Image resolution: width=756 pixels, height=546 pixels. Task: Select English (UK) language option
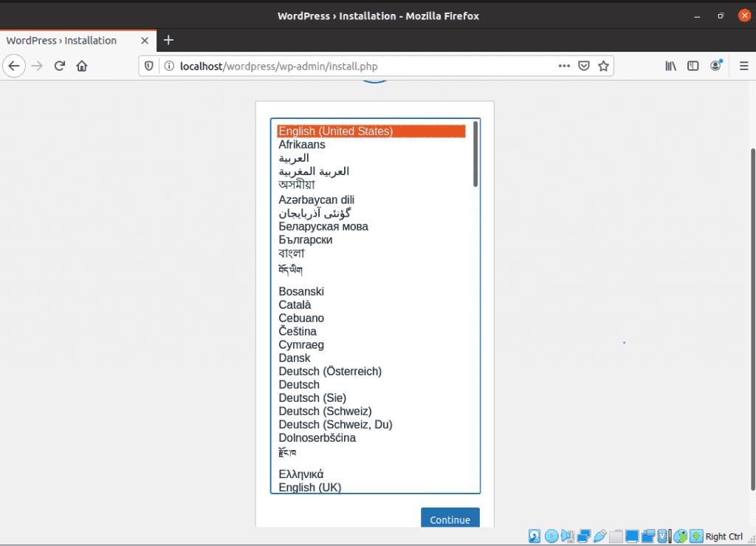[x=309, y=487]
